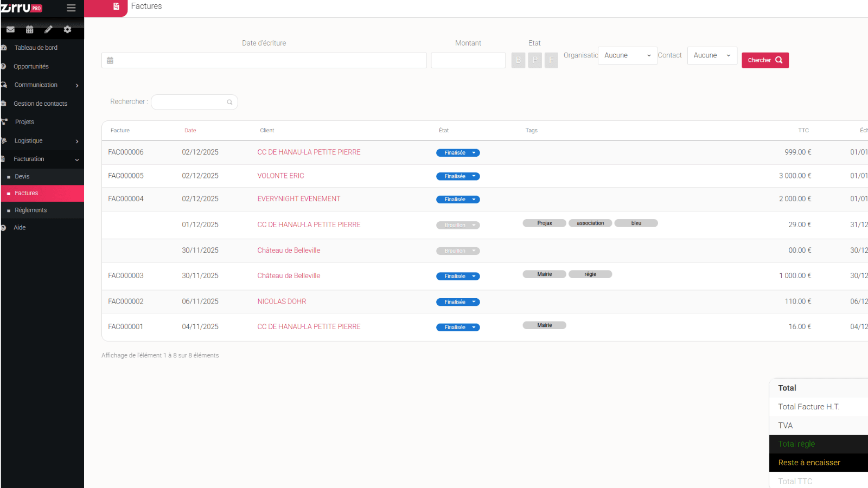This screenshot has width=868, height=488.
Task: Open the Réglements section
Action: 31,210
